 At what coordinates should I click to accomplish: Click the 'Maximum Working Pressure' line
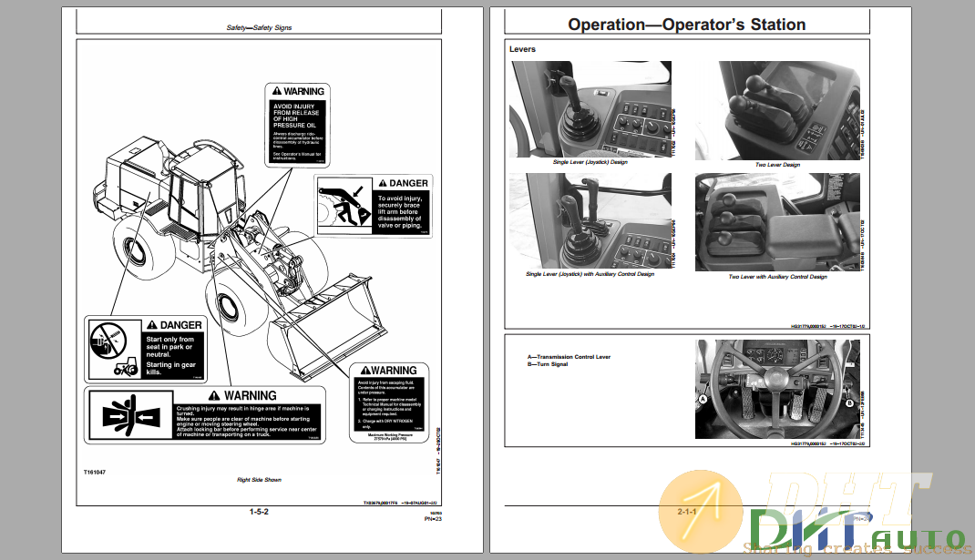point(390,436)
